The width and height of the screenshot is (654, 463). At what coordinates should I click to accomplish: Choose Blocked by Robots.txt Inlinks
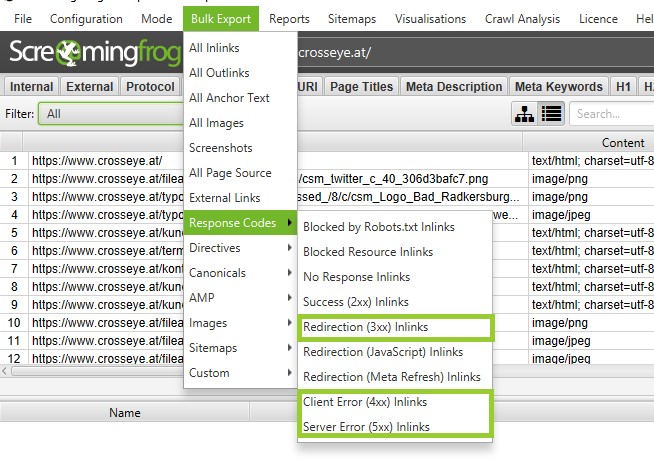tap(395, 227)
